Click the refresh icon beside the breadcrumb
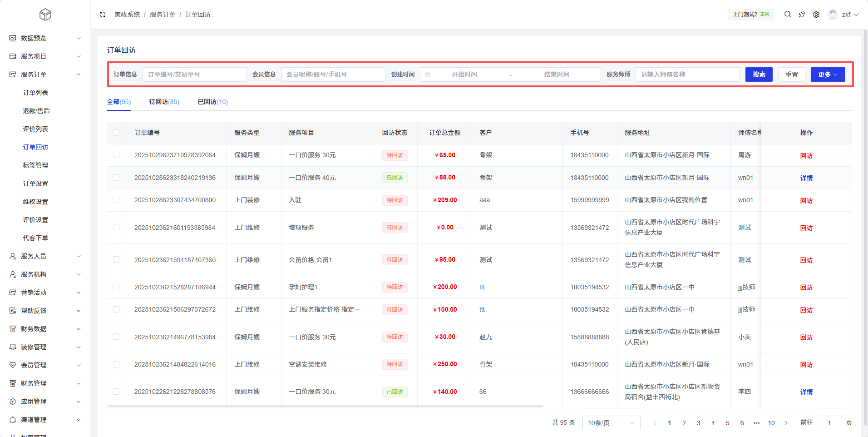The width and height of the screenshot is (868, 437). (x=103, y=15)
